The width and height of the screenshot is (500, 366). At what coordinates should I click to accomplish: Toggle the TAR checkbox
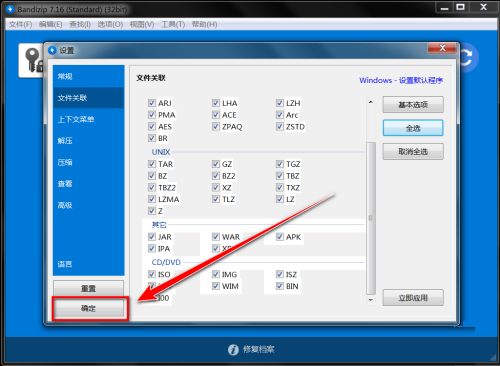[152, 164]
